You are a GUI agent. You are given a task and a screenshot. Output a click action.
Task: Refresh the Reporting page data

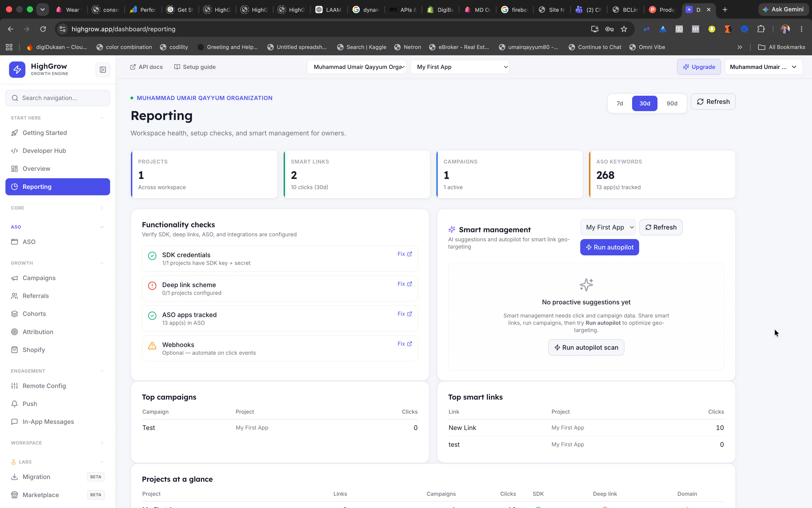(713, 102)
